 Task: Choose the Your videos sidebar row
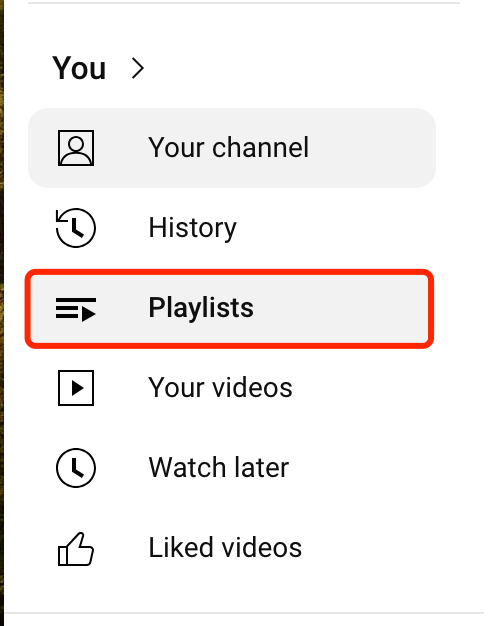[232, 388]
